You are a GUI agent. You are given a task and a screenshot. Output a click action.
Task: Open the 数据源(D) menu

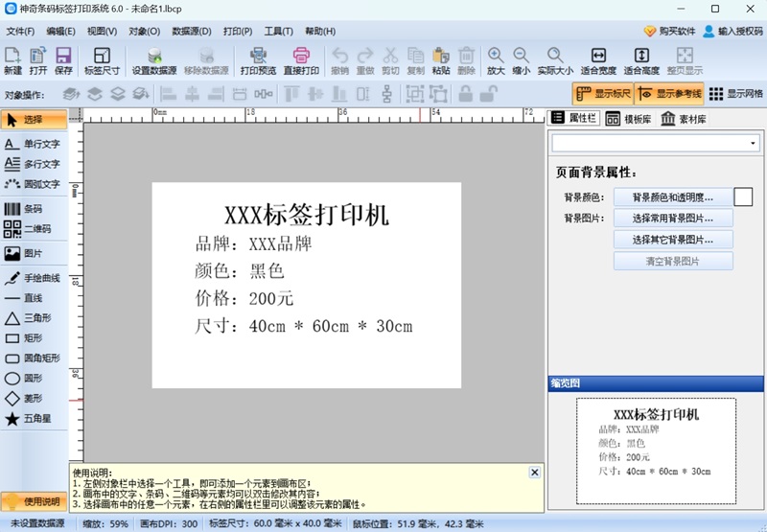click(191, 32)
